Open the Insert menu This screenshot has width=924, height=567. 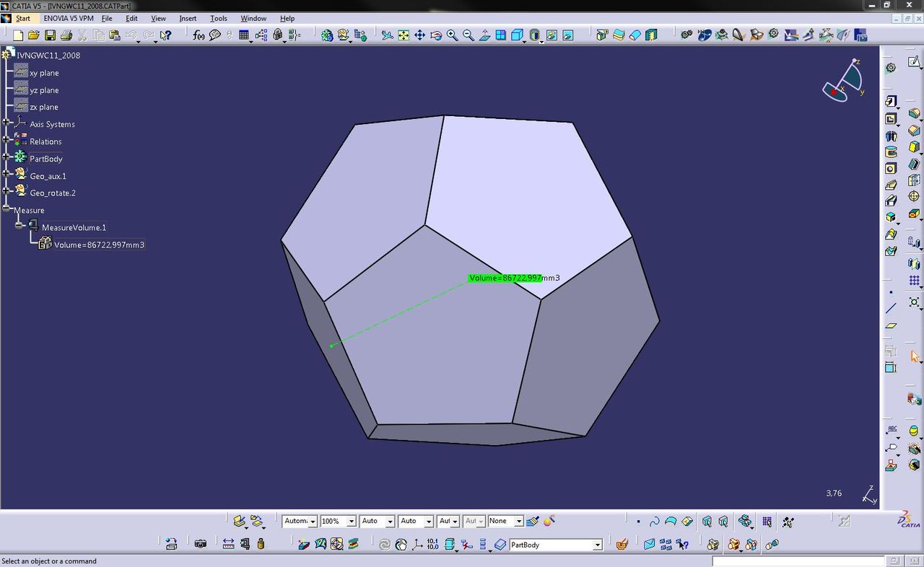pyautogui.click(x=188, y=18)
